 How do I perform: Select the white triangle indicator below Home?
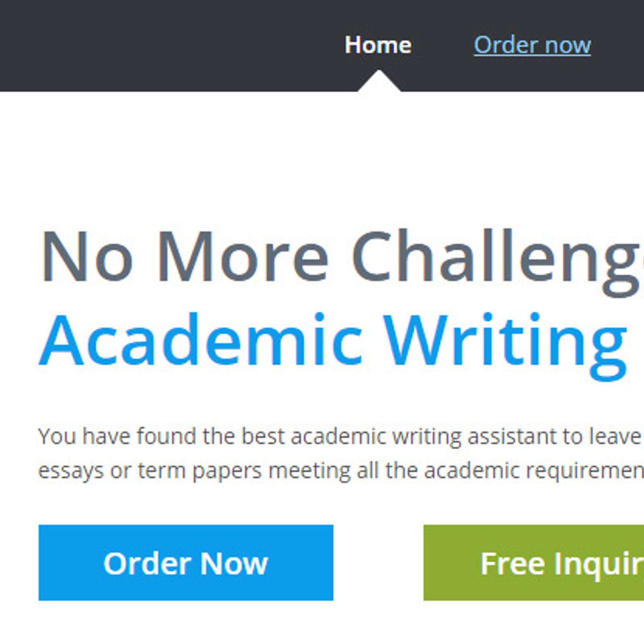(379, 81)
